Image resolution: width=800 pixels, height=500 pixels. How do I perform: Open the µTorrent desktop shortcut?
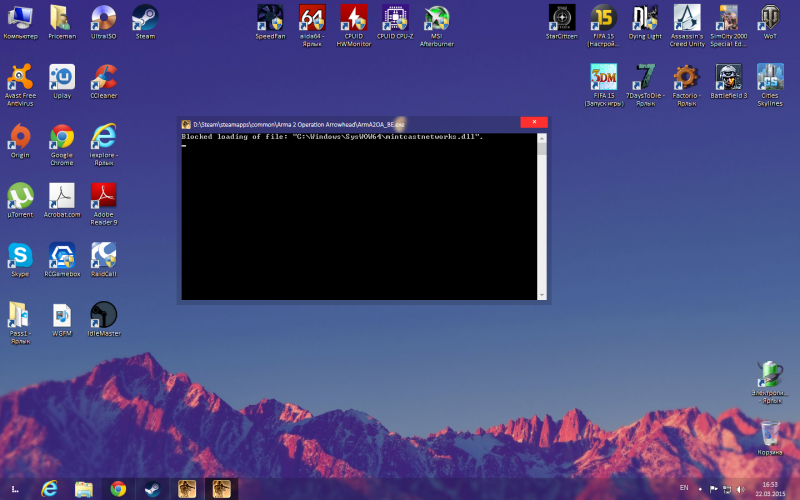click(20, 196)
